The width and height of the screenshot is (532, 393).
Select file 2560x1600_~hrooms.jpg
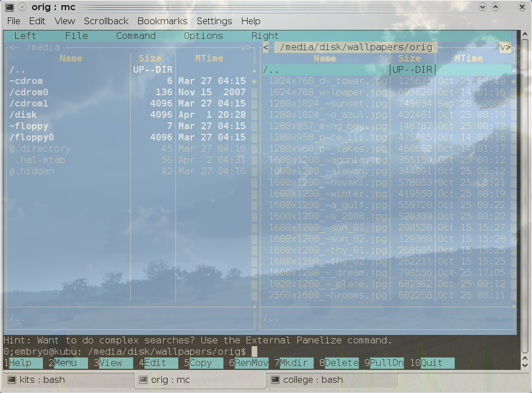pyautogui.click(x=387, y=295)
